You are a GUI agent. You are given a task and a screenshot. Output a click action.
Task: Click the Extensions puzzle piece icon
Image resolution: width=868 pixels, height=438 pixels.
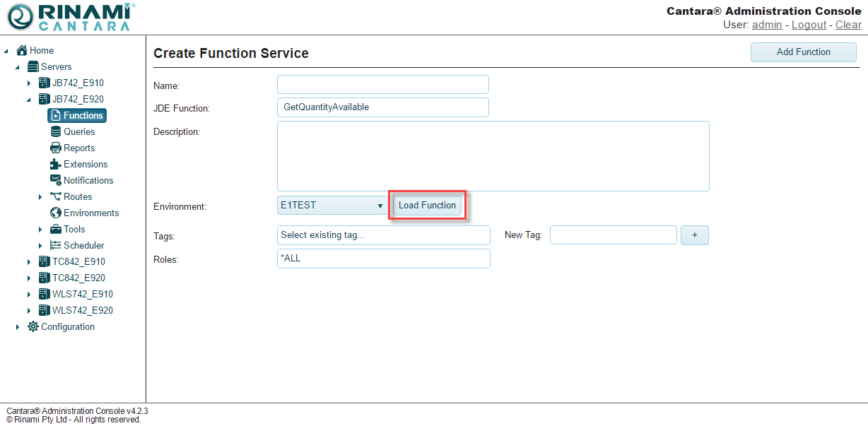(56, 164)
